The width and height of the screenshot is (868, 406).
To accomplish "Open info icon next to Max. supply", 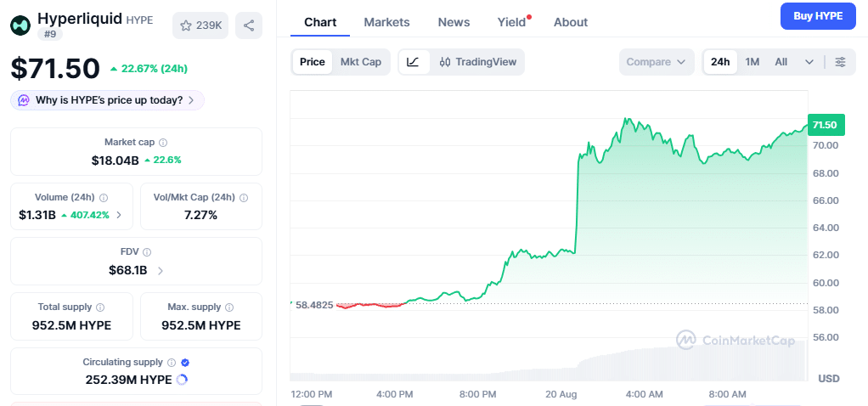I will (229, 307).
